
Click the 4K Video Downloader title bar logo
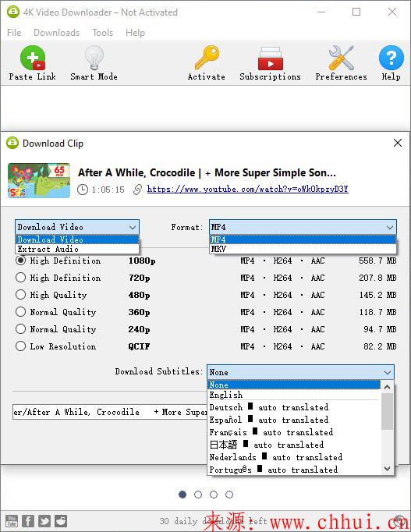[x=13, y=12]
